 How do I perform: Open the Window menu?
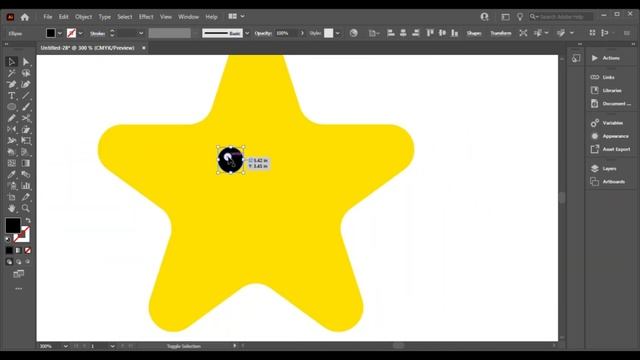[x=188, y=17]
